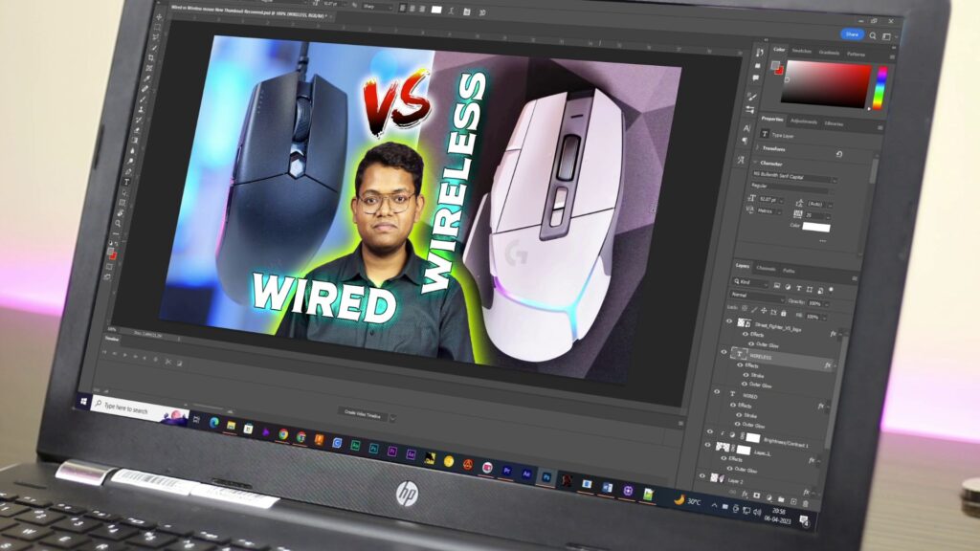Open the Create Video Timeline dropdown arrow

pos(392,419)
